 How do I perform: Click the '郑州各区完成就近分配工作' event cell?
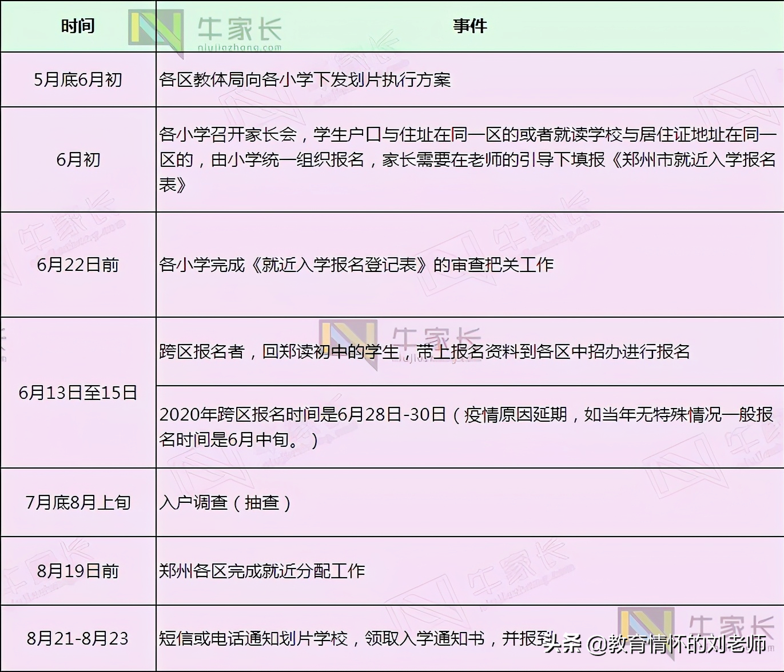[470, 571]
